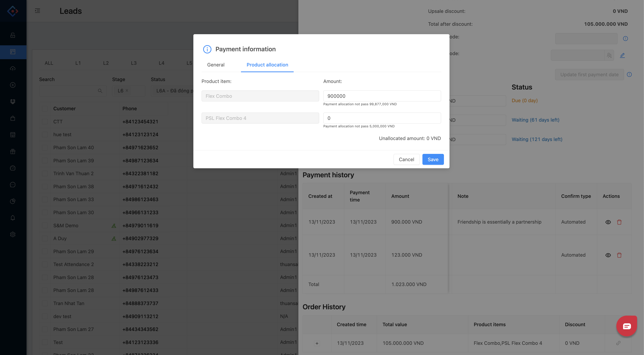The image size is (644, 355).
Task: Click the pencil edit icon near code field
Action: coord(622,55)
